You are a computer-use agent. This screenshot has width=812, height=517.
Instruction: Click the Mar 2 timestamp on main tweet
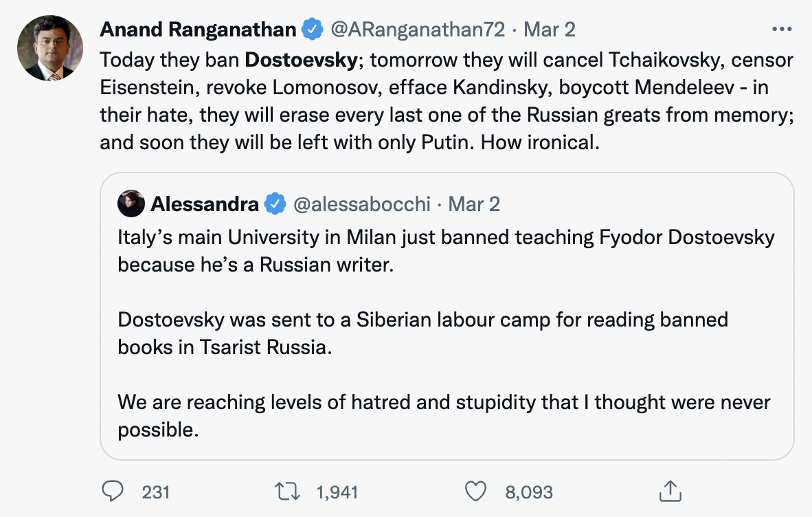[550, 30]
